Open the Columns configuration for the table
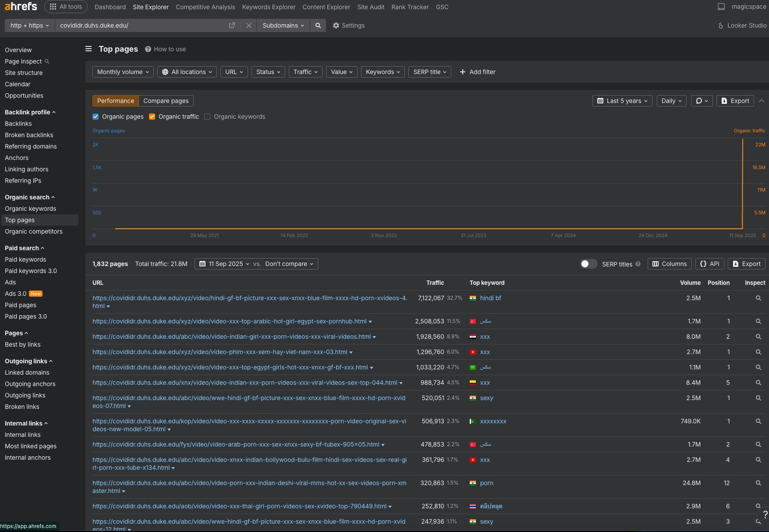This screenshot has height=532, width=769. point(669,264)
